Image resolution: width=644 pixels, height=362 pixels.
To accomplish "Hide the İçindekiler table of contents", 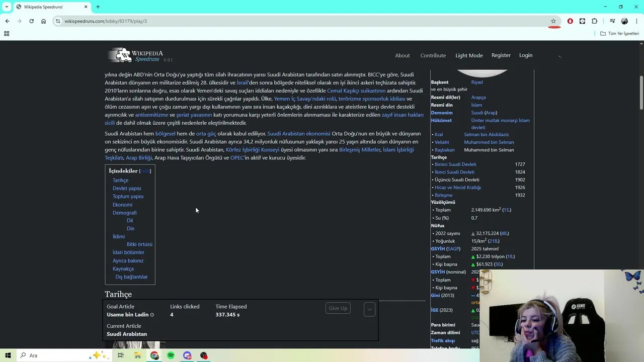I will pyautogui.click(x=145, y=171).
